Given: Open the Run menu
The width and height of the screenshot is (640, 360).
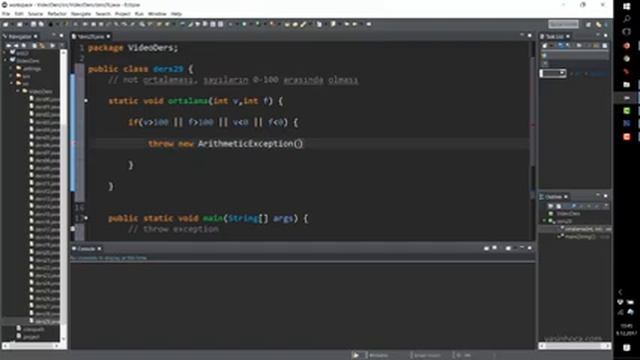Looking at the screenshot, I should (x=139, y=14).
